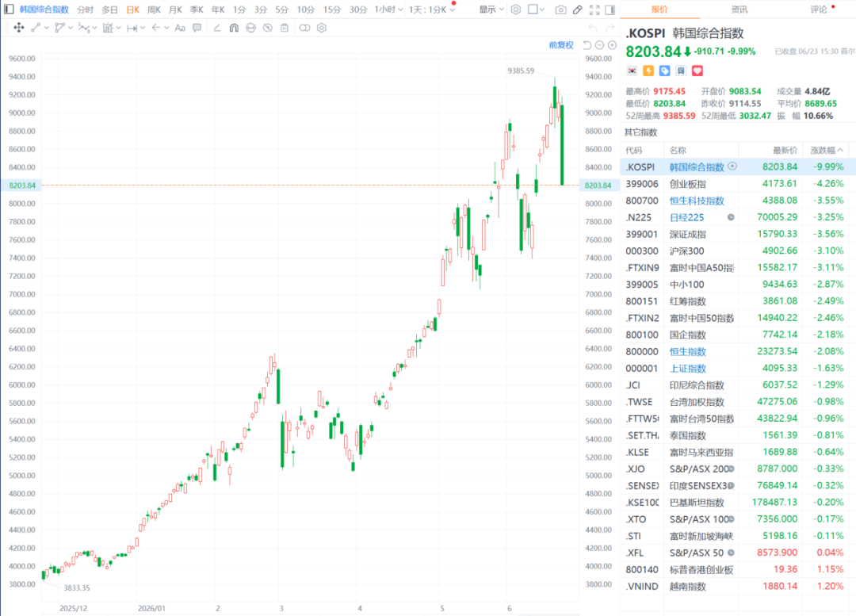Click the red heart favorite icon
856x616 pixels.
click(x=697, y=71)
